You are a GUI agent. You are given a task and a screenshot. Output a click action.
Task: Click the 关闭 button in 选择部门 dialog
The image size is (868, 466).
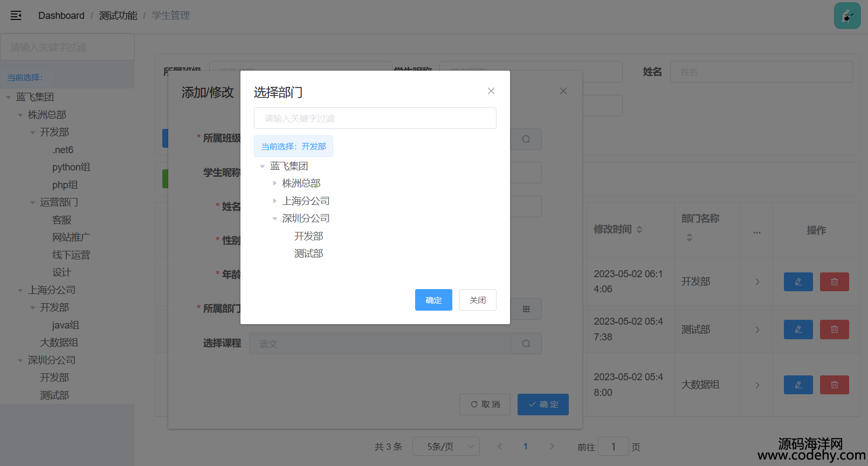tap(478, 300)
